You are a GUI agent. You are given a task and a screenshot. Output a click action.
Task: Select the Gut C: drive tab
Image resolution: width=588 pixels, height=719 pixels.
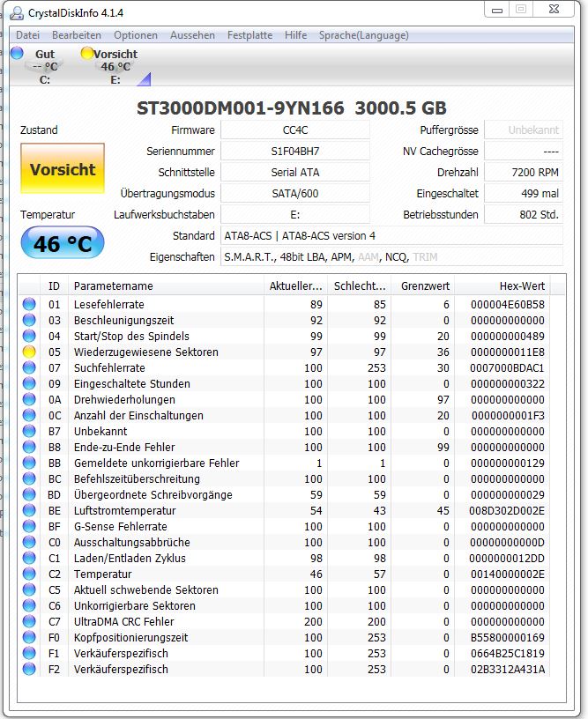click(x=44, y=67)
